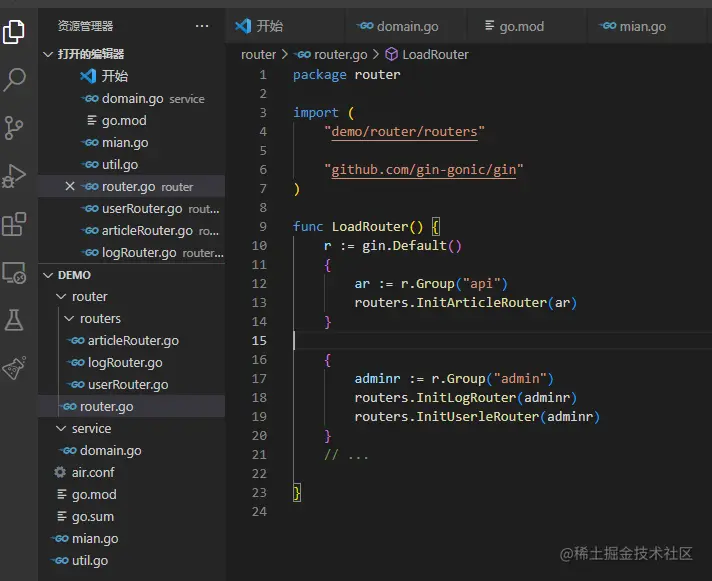Open domain.go service in open editors
Screen dimensions: 712x581
[x=132, y=98]
